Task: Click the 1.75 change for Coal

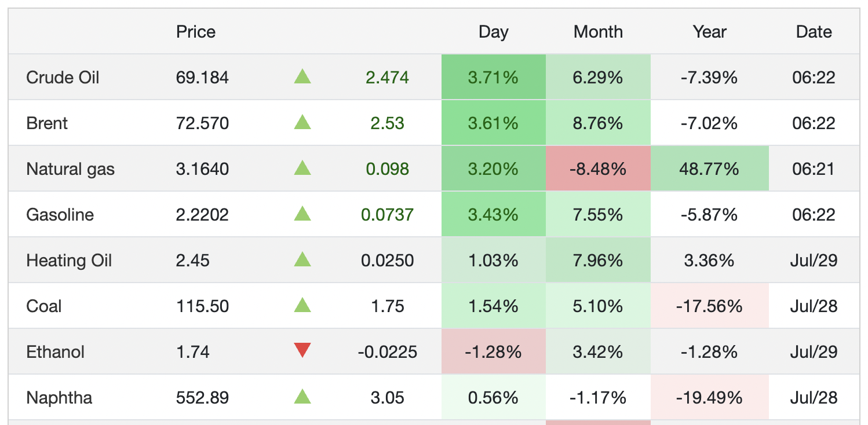Action: (388, 306)
